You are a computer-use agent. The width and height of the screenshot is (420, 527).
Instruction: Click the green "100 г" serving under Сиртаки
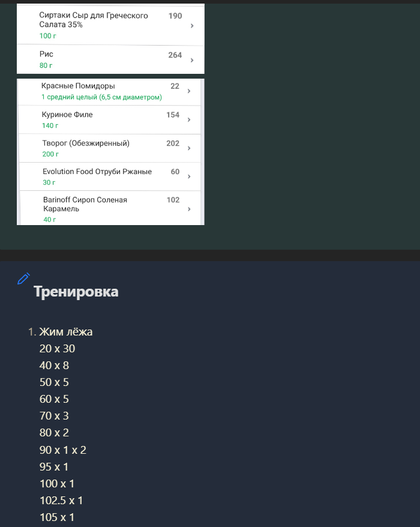click(48, 36)
